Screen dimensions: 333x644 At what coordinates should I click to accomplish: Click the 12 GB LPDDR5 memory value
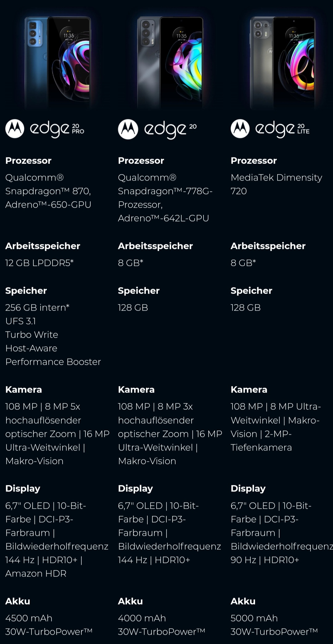pos(39,263)
